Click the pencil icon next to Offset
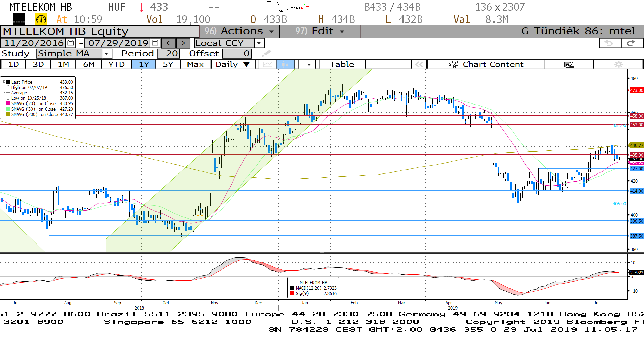The image size is (644, 348). click(266, 53)
